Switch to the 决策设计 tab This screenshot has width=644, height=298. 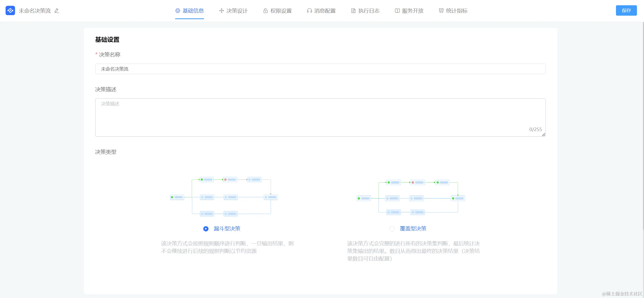(237, 11)
